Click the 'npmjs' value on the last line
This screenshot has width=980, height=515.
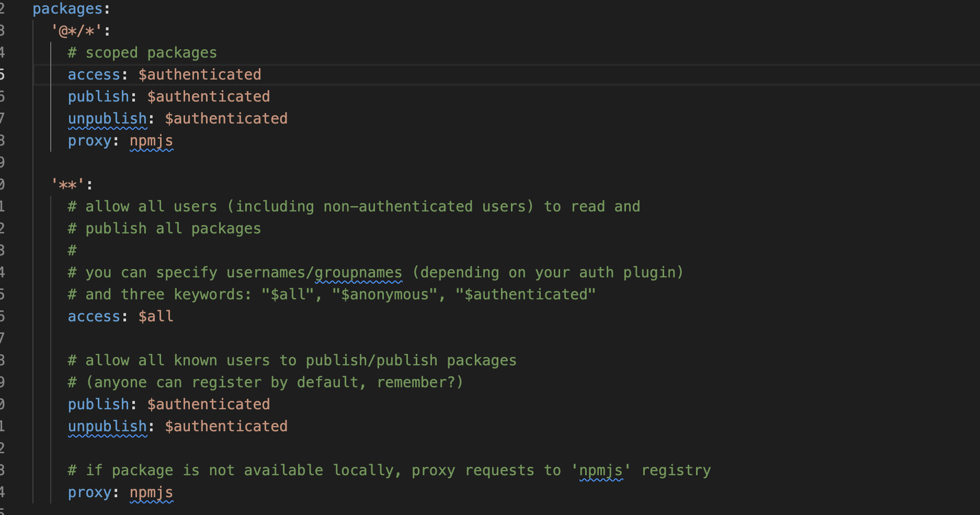pyautogui.click(x=151, y=492)
